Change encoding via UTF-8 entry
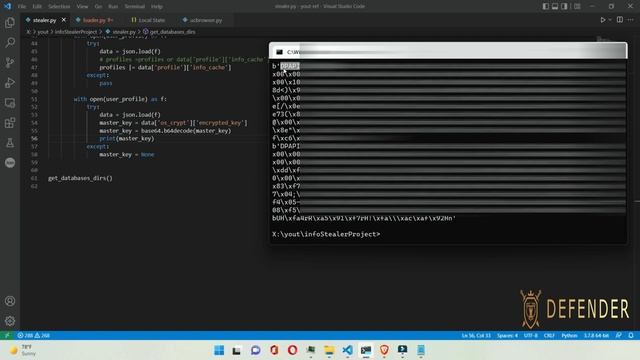640x360 pixels. coord(531,336)
